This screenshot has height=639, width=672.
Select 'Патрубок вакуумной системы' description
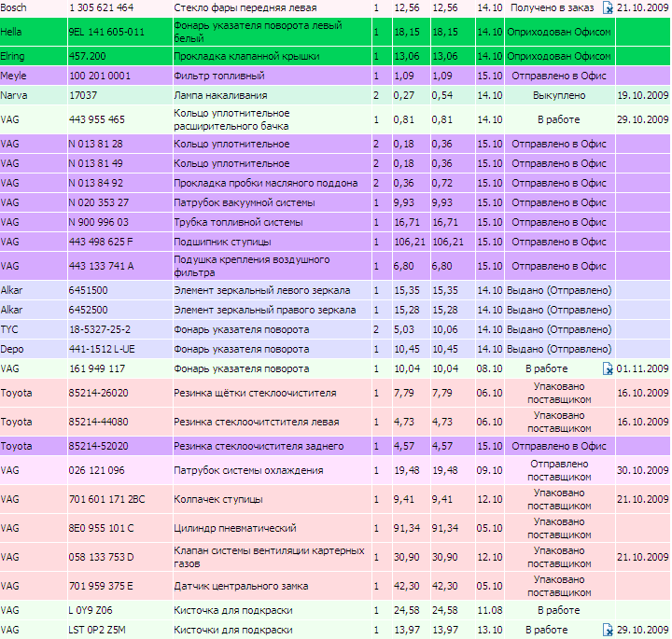point(245,202)
